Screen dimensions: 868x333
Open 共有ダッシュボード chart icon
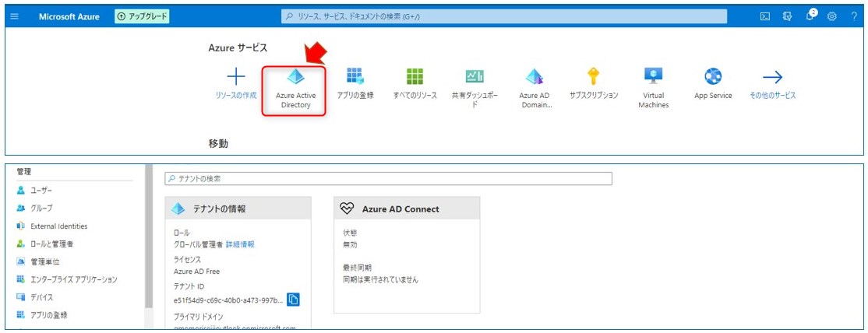475,76
